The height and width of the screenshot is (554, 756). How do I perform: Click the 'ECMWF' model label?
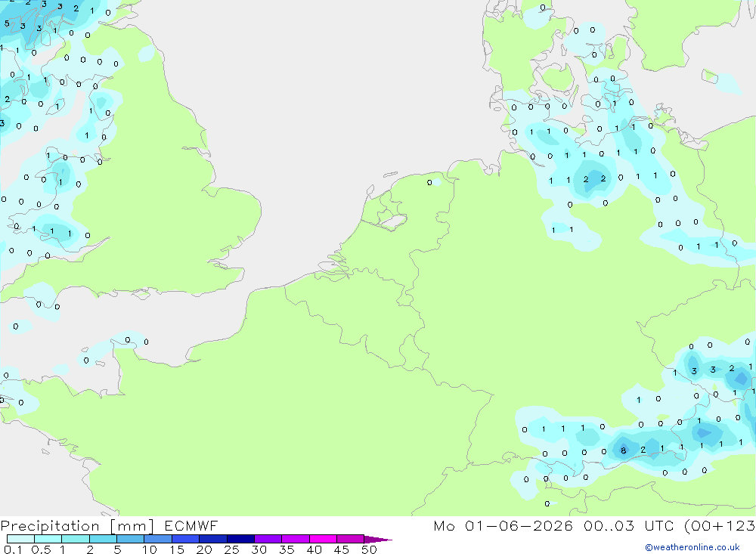tap(191, 525)
